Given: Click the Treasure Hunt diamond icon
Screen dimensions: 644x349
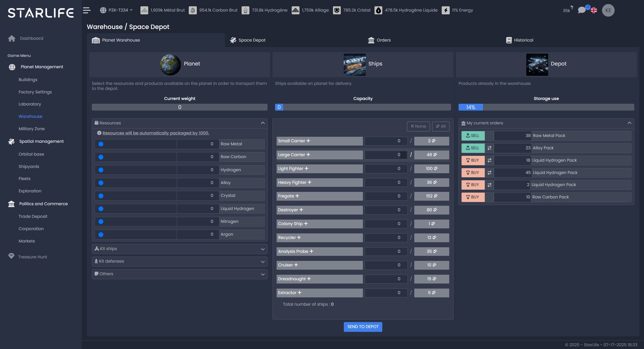Looking at the screenshot, I should [x=11, y=256].
